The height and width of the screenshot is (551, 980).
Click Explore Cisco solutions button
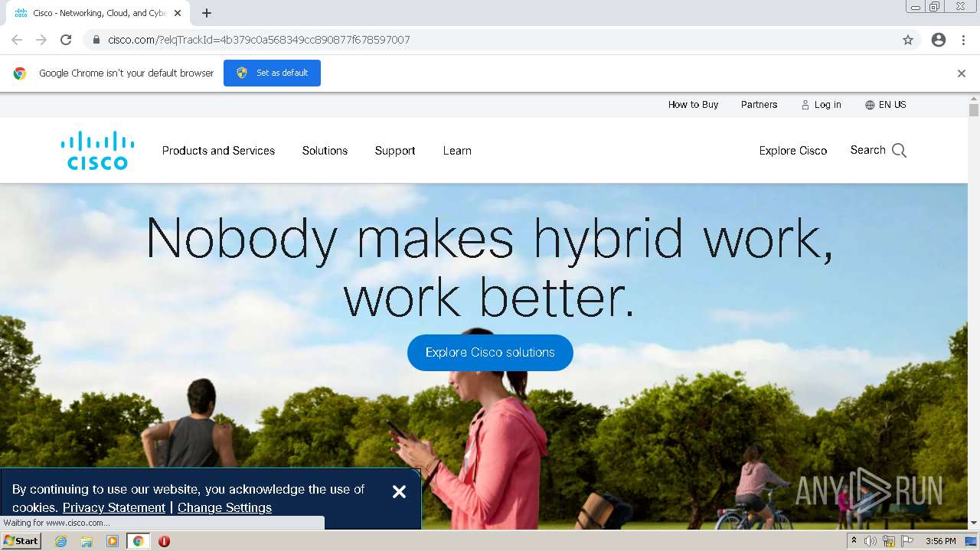(490, 353)
